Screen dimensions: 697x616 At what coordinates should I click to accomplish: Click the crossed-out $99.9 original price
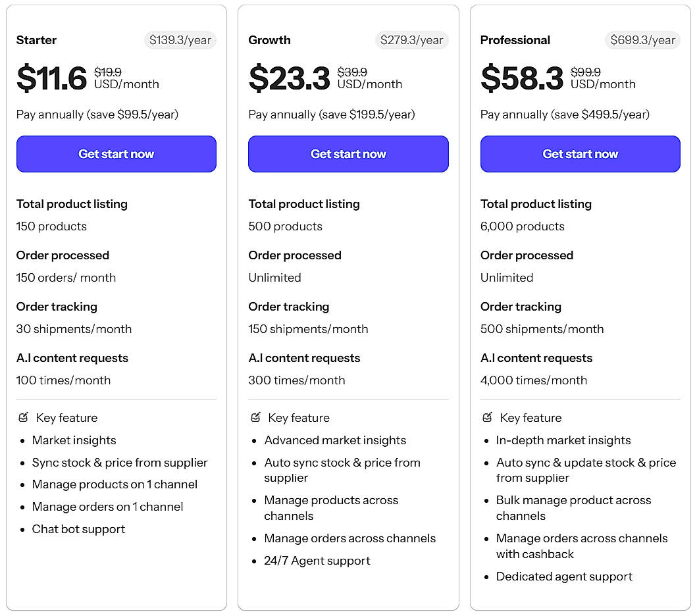[584, 72]
